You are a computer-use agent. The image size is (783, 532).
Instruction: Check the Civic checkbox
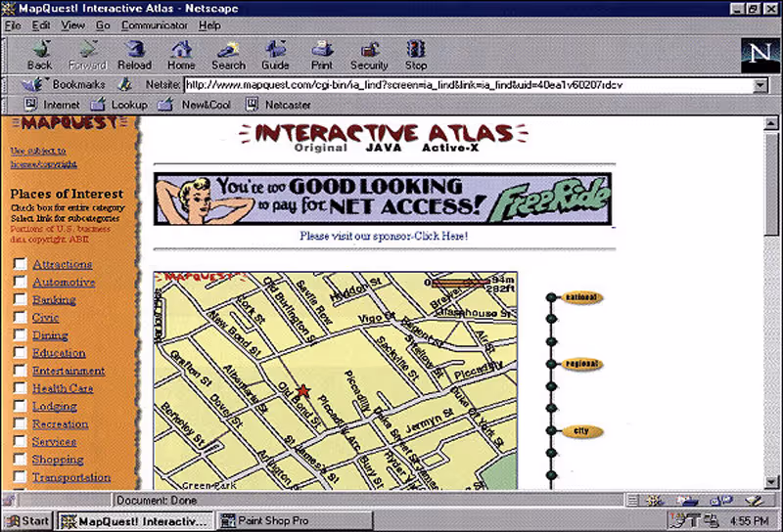(20, 317)
